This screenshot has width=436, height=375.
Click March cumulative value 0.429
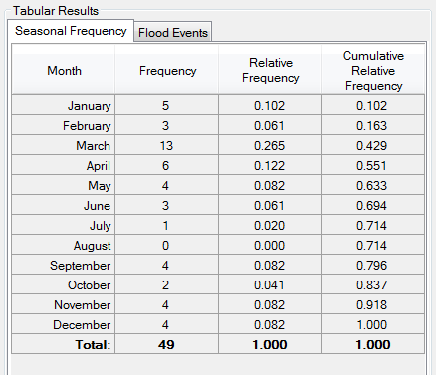pyautogui.click(x=373, y=145)
